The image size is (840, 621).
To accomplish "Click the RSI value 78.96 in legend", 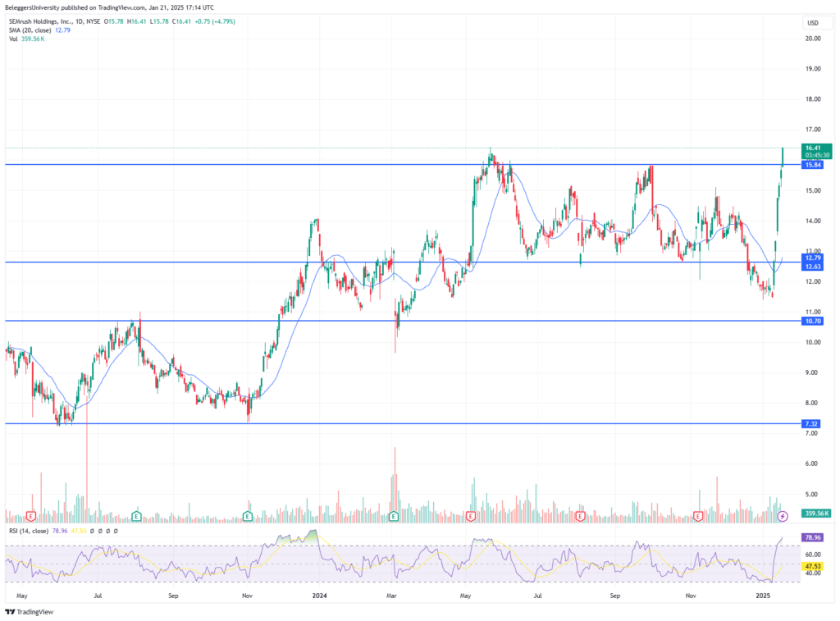I will (60, 531).
